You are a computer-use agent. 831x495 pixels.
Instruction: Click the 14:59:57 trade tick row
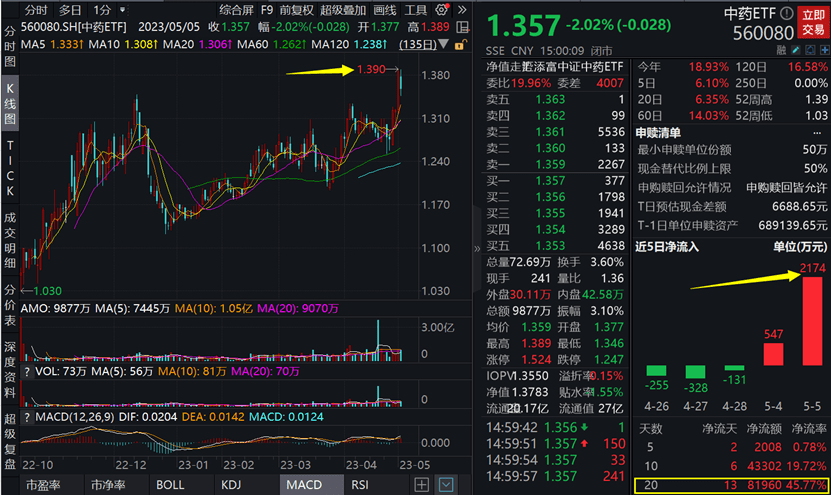click(x=555, y=476)
